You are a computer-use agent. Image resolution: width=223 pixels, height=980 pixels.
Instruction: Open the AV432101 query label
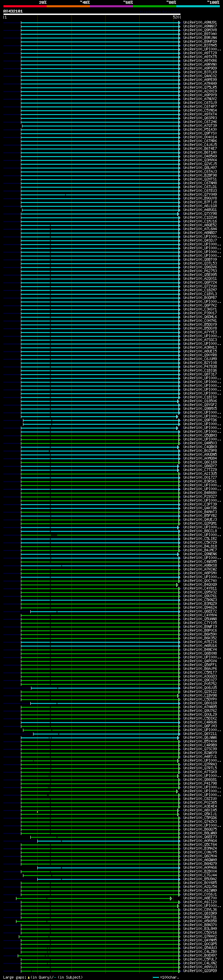tap(13, 11)
